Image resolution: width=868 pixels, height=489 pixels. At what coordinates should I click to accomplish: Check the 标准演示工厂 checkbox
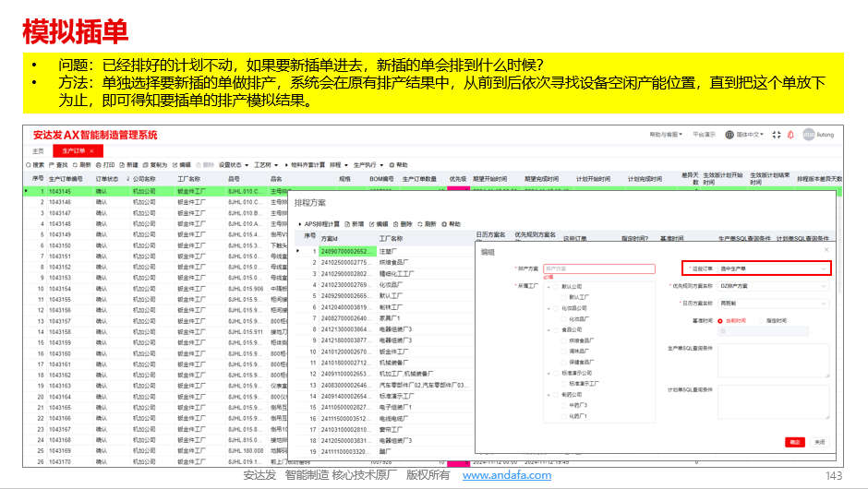click(x=563, y=383)
